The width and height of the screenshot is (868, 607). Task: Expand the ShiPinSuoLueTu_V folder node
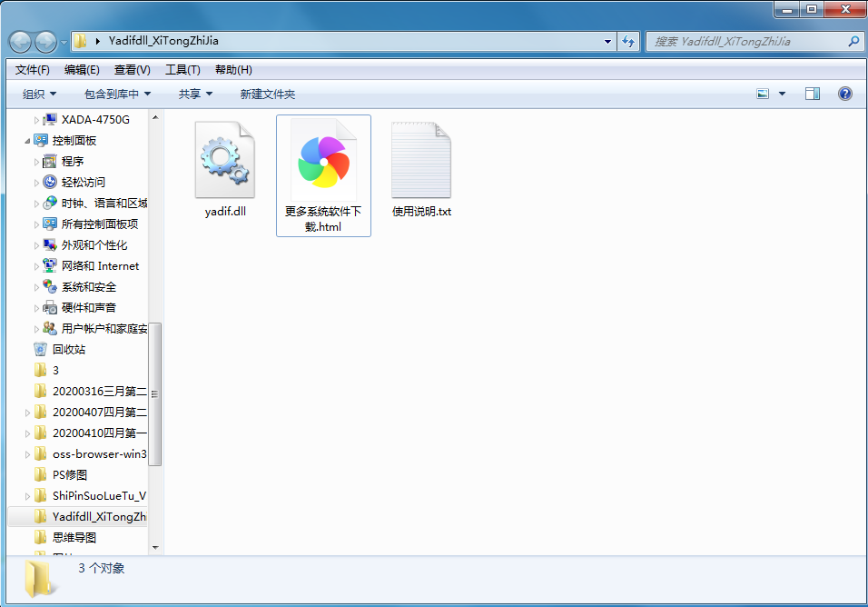point(27,496)
